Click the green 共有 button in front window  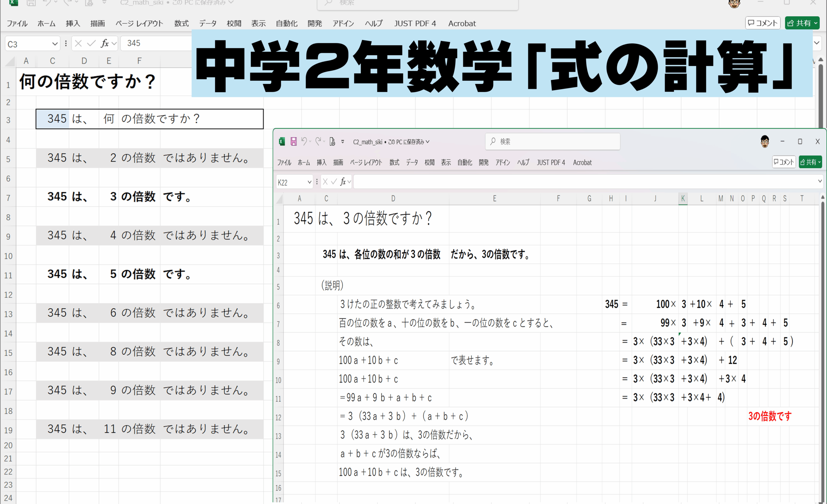810,163
